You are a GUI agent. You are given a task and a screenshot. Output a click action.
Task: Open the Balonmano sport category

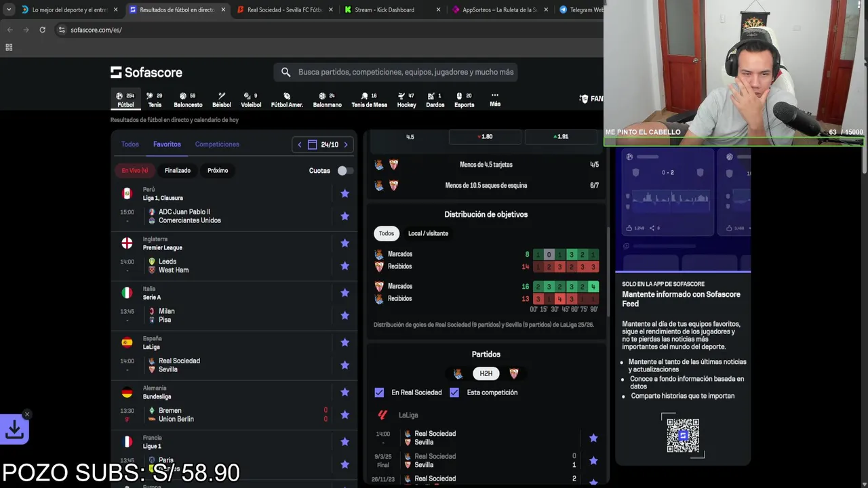pyautogui.click(x=328, y=100)
